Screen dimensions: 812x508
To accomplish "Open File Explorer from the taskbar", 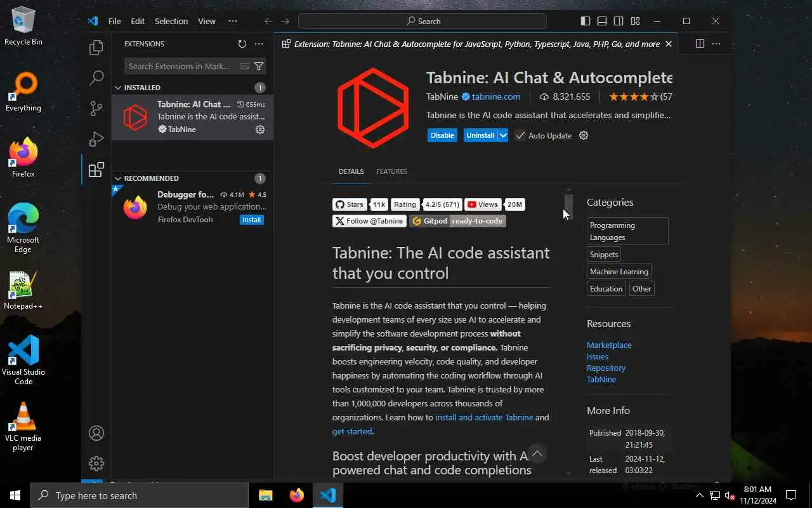I will [265, 495].
